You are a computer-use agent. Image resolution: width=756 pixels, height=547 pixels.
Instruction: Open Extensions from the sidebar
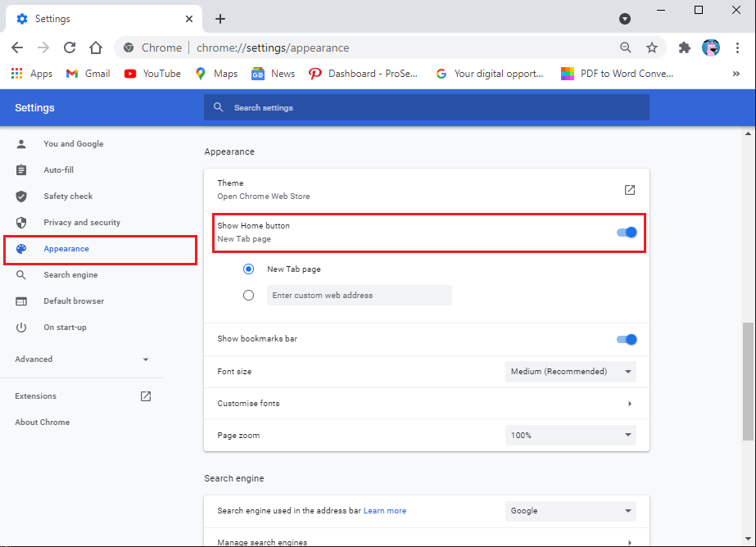click(81, 396)
